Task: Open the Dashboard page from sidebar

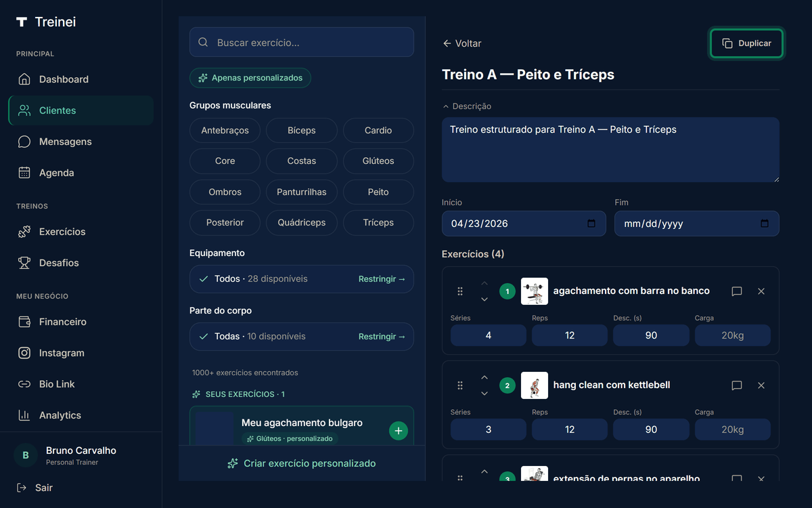Action: pyautogui.click(x=81, y=79)
